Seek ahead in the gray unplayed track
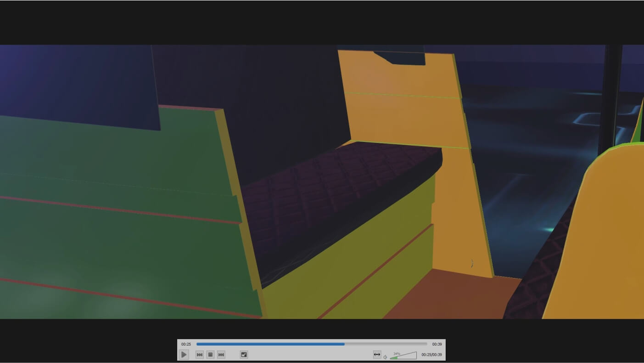 tap(386, 344)
